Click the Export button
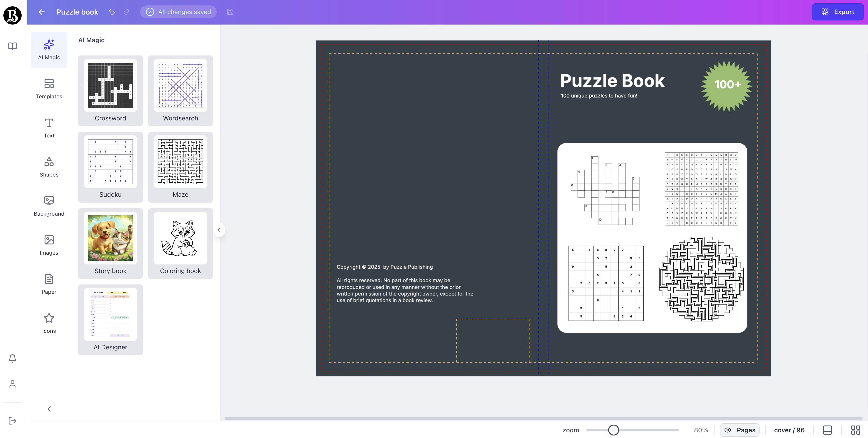This screenshot has width=868, height=438. click(838, 12)
